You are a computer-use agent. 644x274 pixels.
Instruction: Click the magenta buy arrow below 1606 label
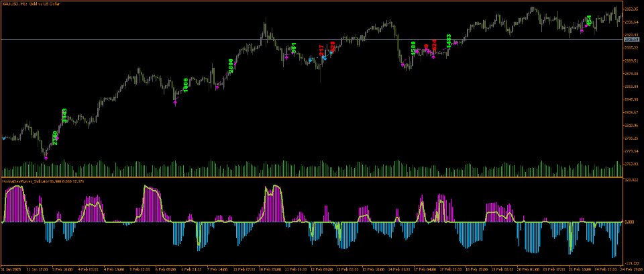(x=175, y=101)
